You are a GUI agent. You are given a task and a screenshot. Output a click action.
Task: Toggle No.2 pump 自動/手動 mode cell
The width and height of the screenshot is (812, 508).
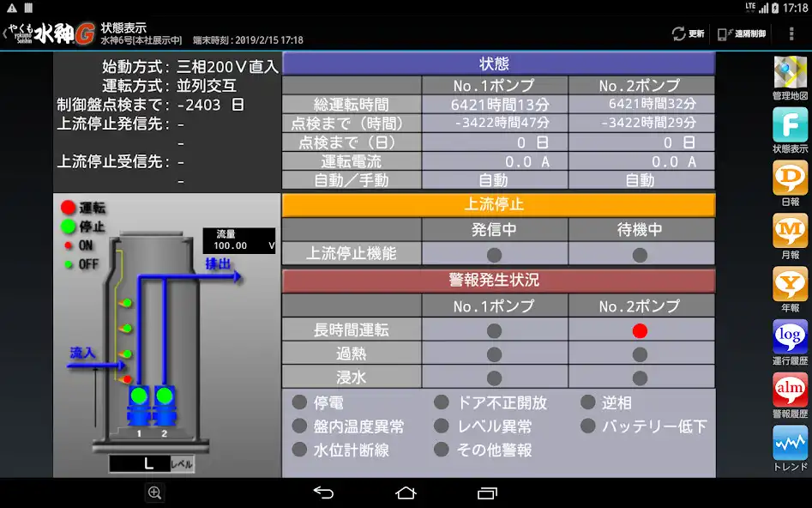(640, 181)
